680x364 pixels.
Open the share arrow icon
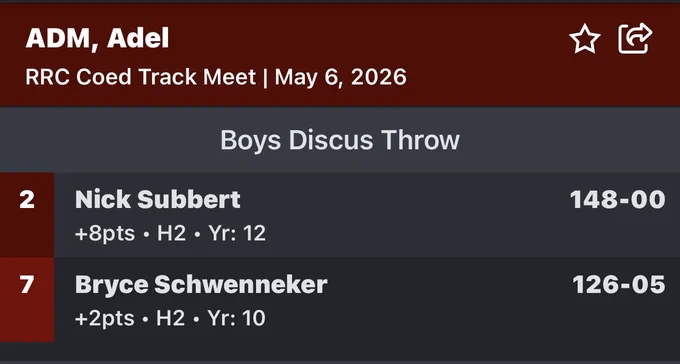coord(635,39)
